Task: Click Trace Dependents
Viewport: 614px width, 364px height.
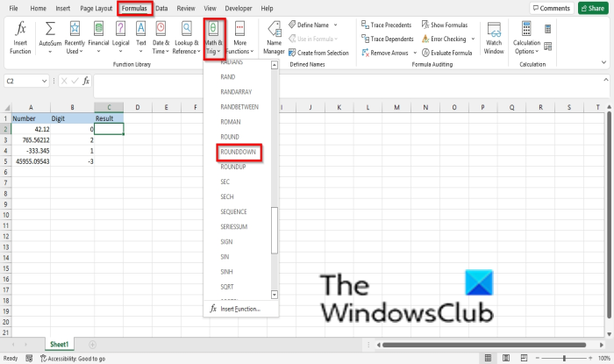Action: click(388, 39)
